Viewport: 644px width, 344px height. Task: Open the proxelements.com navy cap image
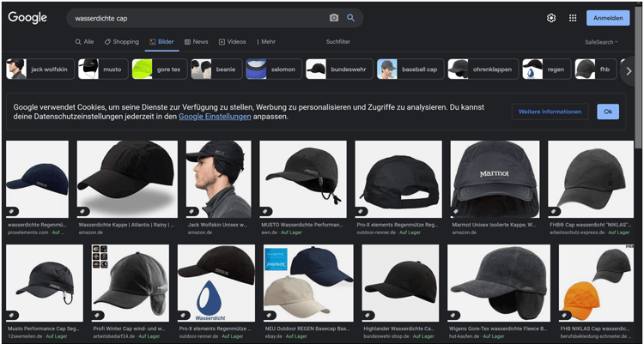point(38,179)
